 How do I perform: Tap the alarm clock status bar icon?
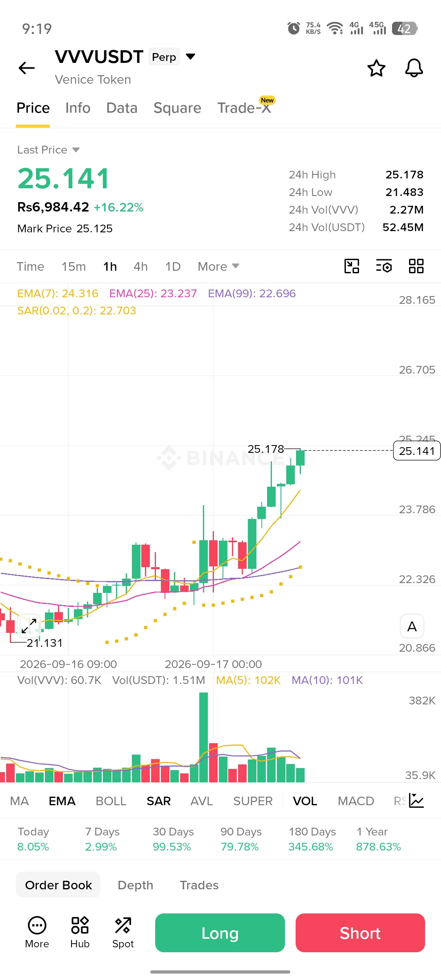coord(294,29)
